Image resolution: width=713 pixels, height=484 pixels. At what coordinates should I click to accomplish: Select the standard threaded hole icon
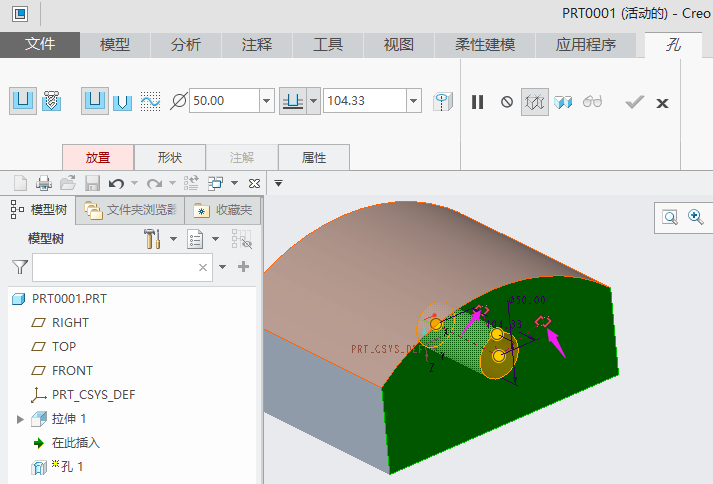(51, 101)
